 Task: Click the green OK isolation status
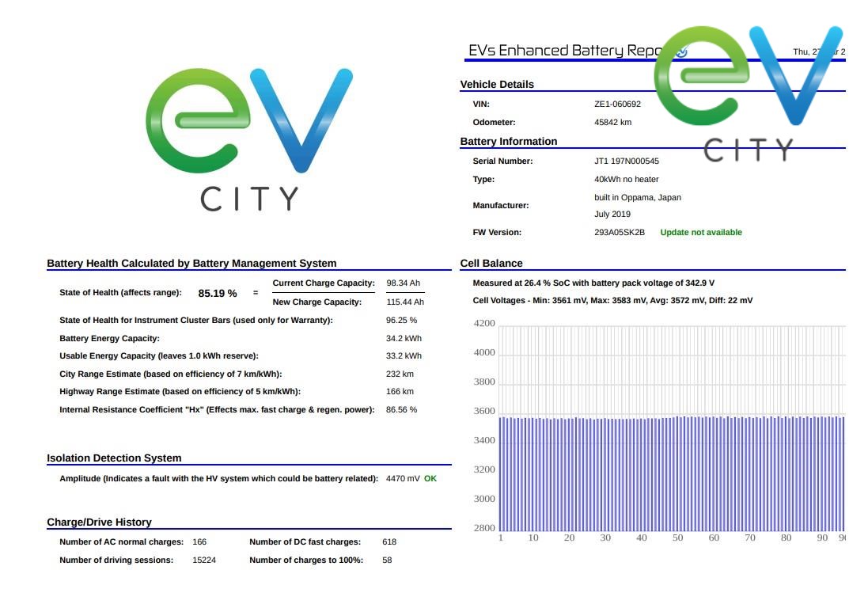(430, 478)
